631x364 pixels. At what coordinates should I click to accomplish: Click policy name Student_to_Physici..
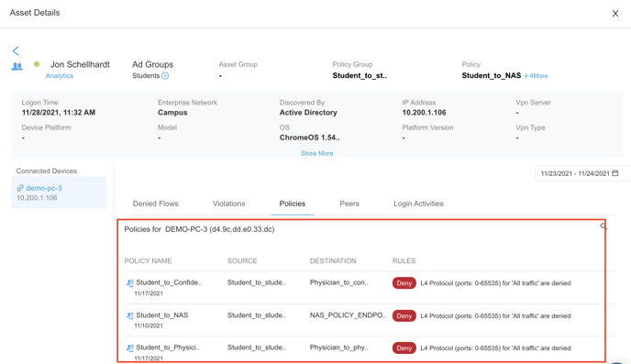168,347
